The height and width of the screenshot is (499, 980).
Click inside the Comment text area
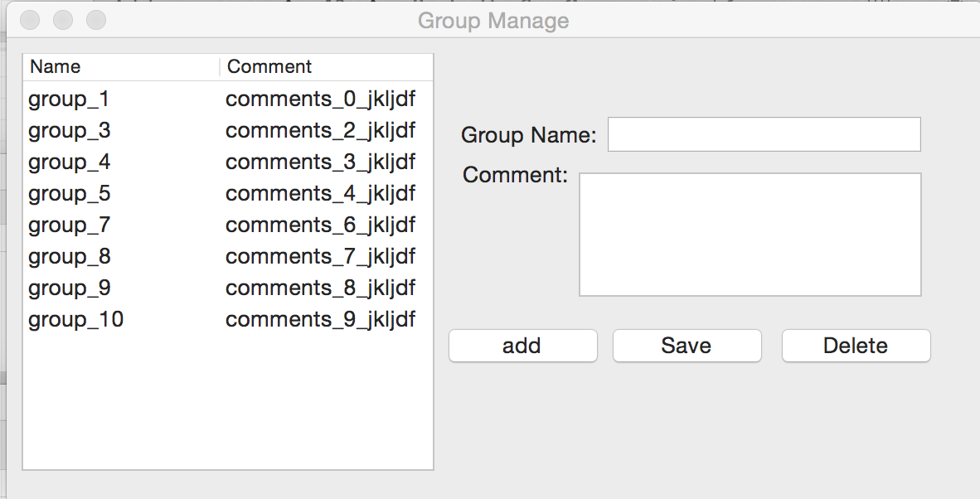750,234
